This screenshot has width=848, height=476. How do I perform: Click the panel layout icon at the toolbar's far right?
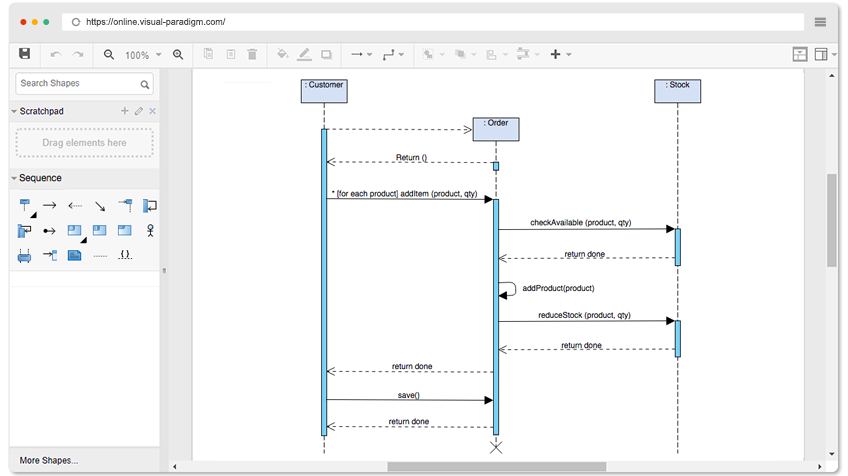point(825,54)
